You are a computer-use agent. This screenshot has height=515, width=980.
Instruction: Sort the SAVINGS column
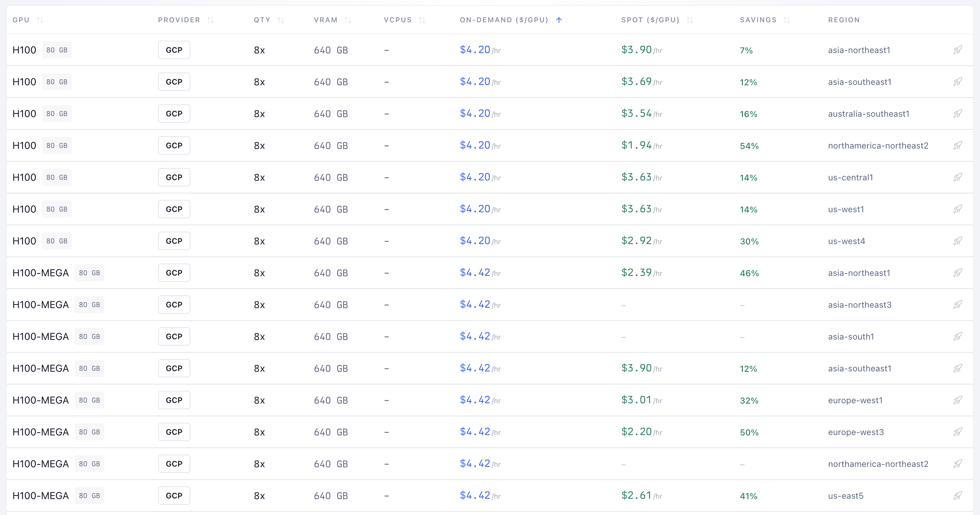click(x=788, y=20)
